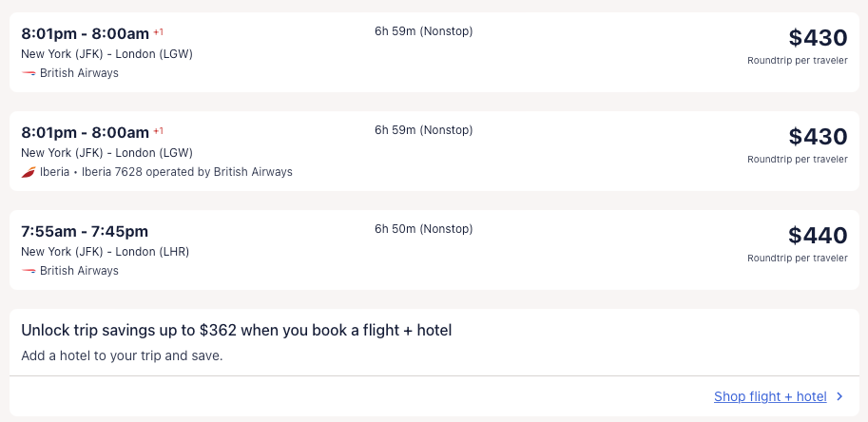Click the 7:55am - 7:45pm departure time
The width and height of the screenshot is (868, 422).
point(85,231)
